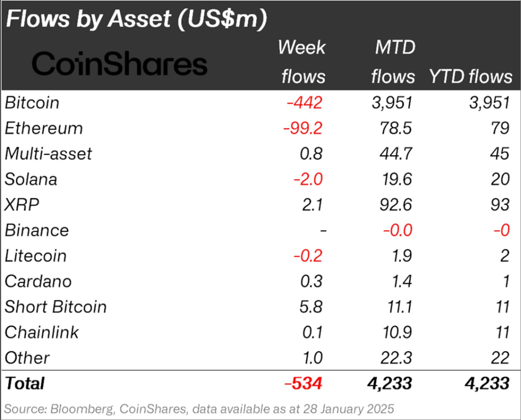This screenshot has width=521, height=420.
Task: Click the Flows by Asset title
Action: tap(136, 19)
